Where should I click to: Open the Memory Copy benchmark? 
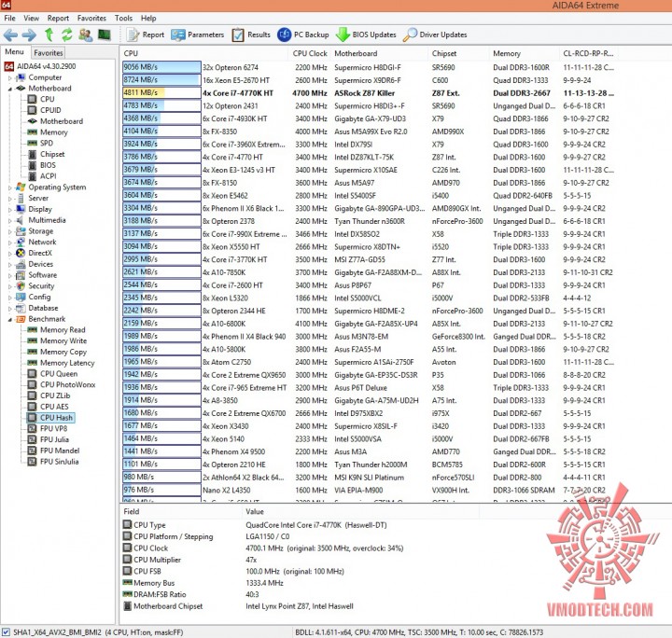click(63, 352)
